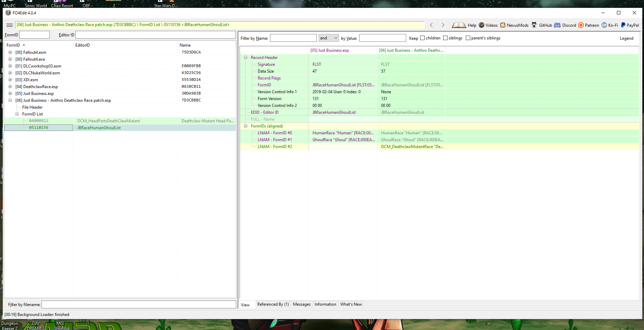644x330 pixels.
Task: Expand the [01] DLCworkshop03.esm node
Action: point(10,66)
